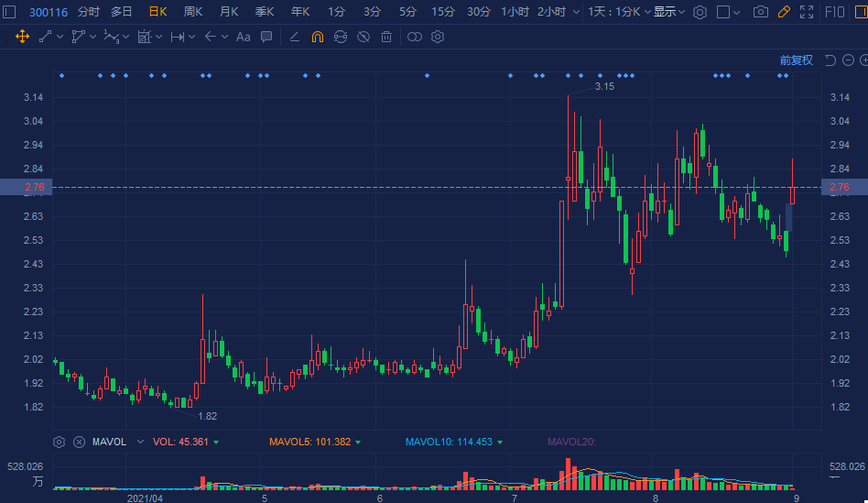Expand the layout square dropdown arrow
Viewport: 868px width, 503px height.
pyautogui.click(x=736, y=12)
